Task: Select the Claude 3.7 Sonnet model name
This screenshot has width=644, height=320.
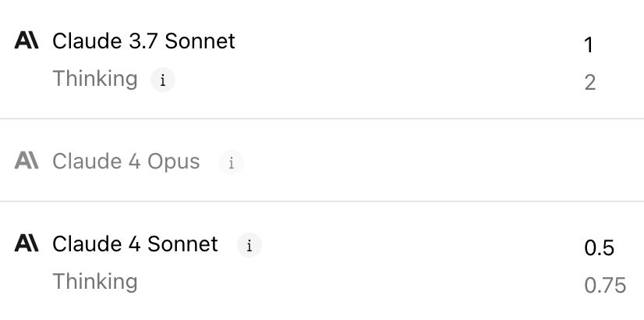Action: coord(143,41)
